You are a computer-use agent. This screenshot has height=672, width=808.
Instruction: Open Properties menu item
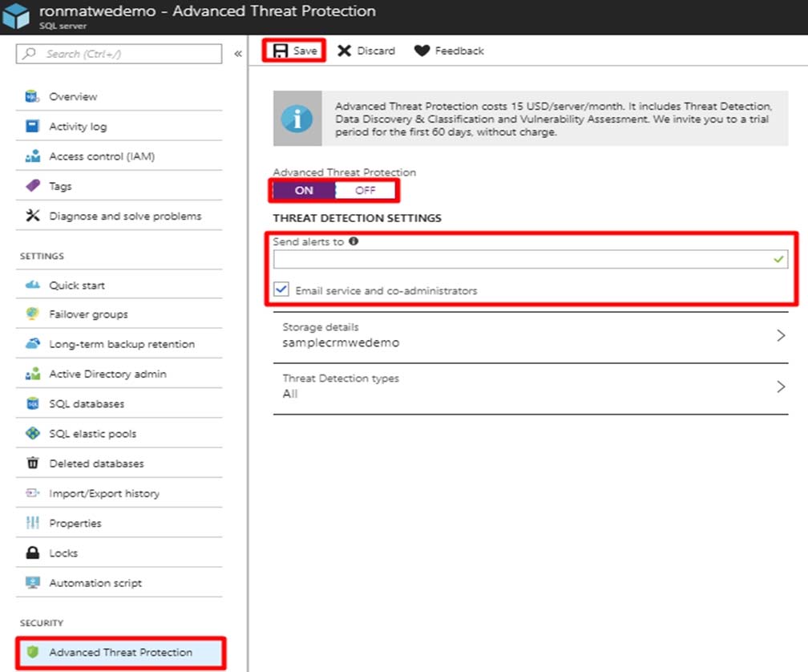tap(119, 523)
